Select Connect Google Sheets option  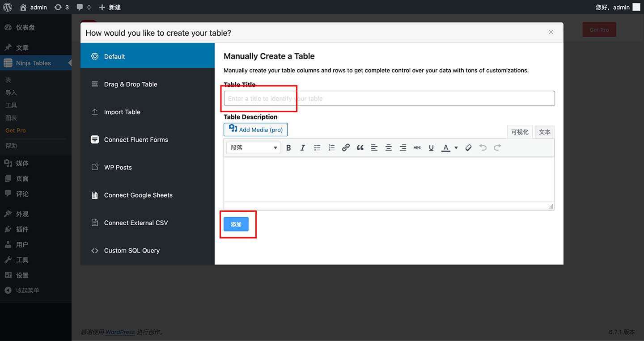(148, 195)
